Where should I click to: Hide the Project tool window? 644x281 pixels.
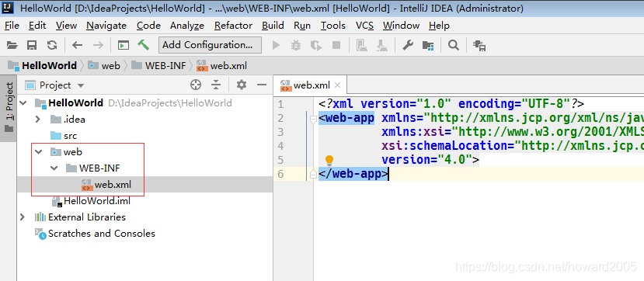(262, 85)
